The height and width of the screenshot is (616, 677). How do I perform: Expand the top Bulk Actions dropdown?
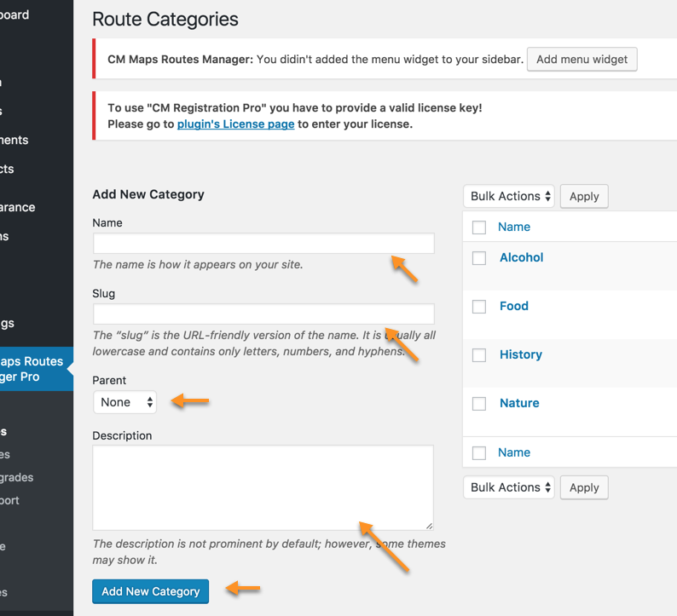509,197
